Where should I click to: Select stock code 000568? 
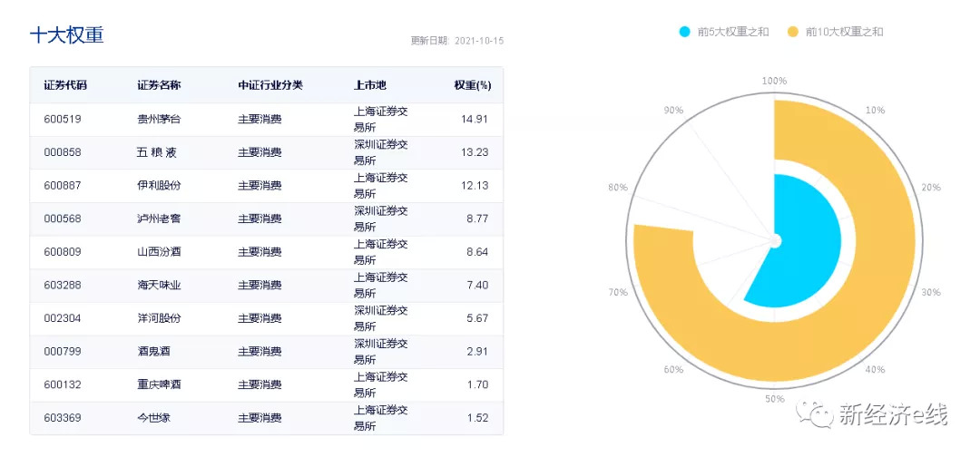point(63,219)
